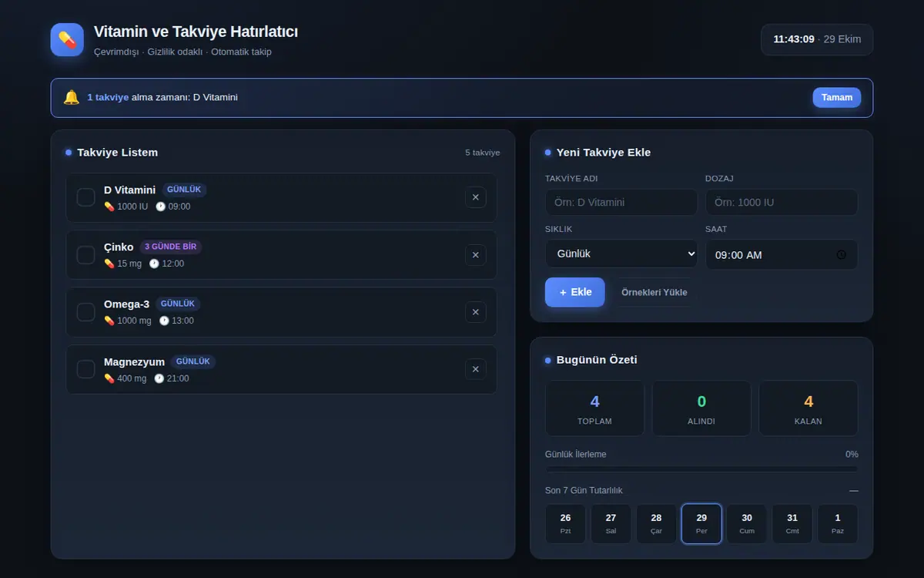Toggle the Magnezyum checkbox
924x578 pixels.
[86, 369]
